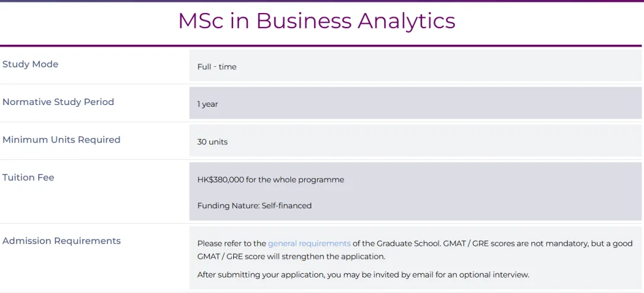Click the GMAT / GRE scores sentence
The width and height of the screenshot is (644, 293).
[415, 250]
